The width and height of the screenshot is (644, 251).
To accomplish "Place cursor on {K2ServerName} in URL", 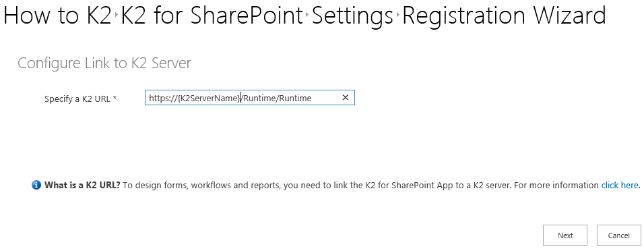I will click(210, 98).
